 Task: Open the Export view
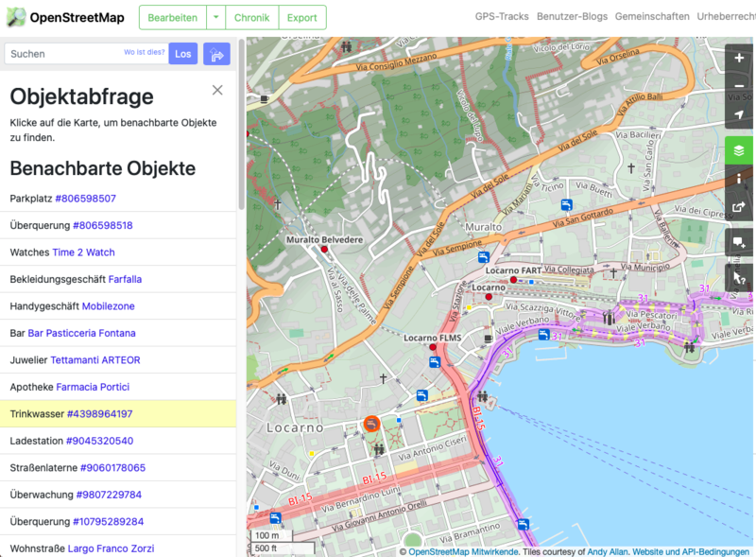(x=301, y=17)
